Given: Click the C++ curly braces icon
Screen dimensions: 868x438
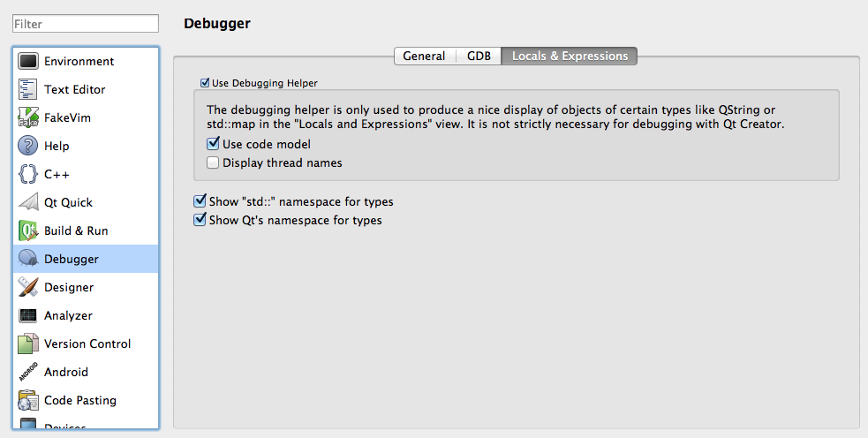Looking at the screenshot, I should (x=28, y=174).
